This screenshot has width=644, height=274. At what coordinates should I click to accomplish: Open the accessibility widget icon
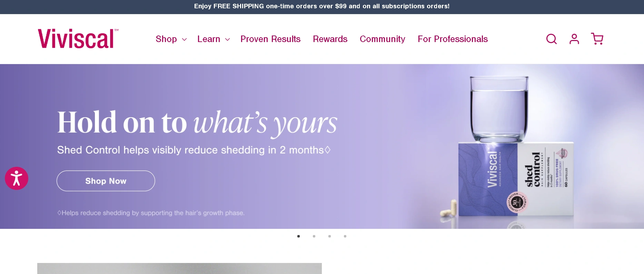(17, 178)
